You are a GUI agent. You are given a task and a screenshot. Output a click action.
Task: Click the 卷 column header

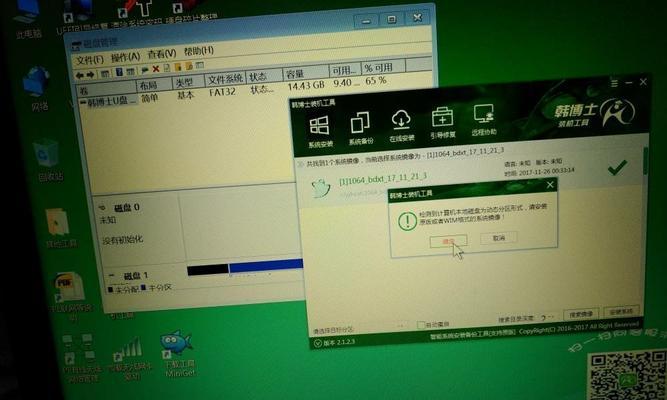click(106, 89)
